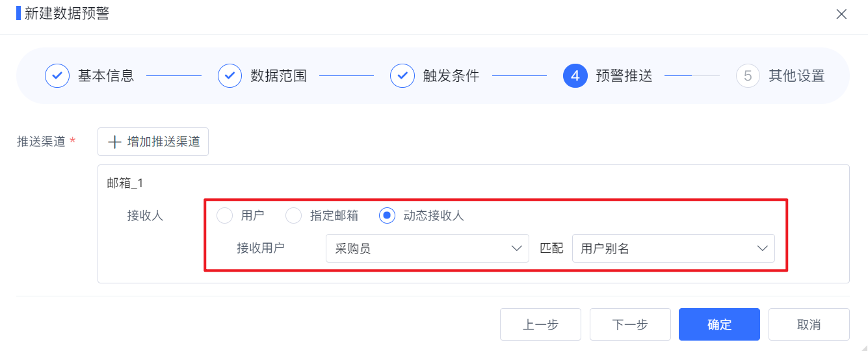
Task: Click the 基本信息 step checkmark icon
Action: [x=57, y=75]
